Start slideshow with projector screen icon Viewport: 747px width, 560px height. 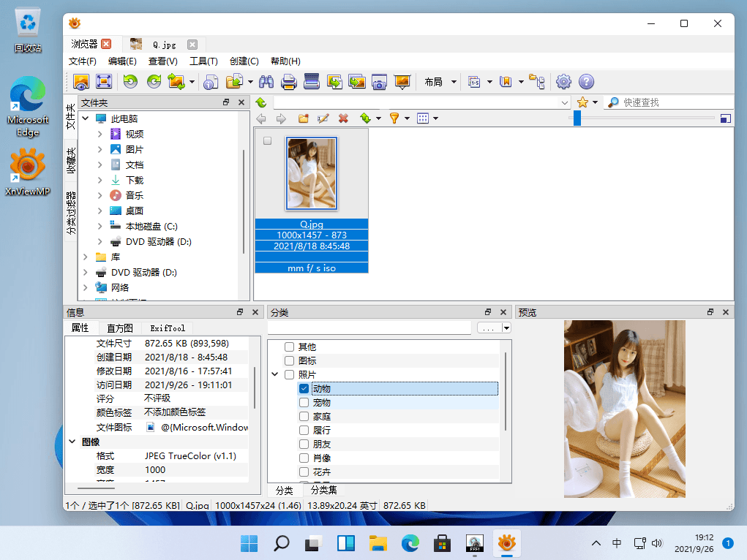(402, 82)
